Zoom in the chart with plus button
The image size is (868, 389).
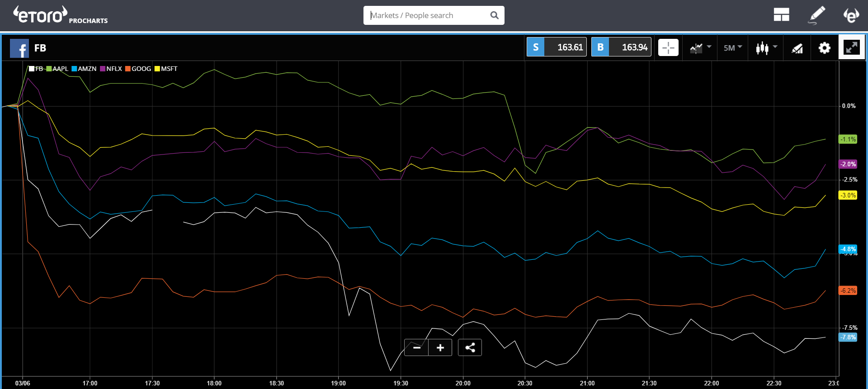(440, 347)
